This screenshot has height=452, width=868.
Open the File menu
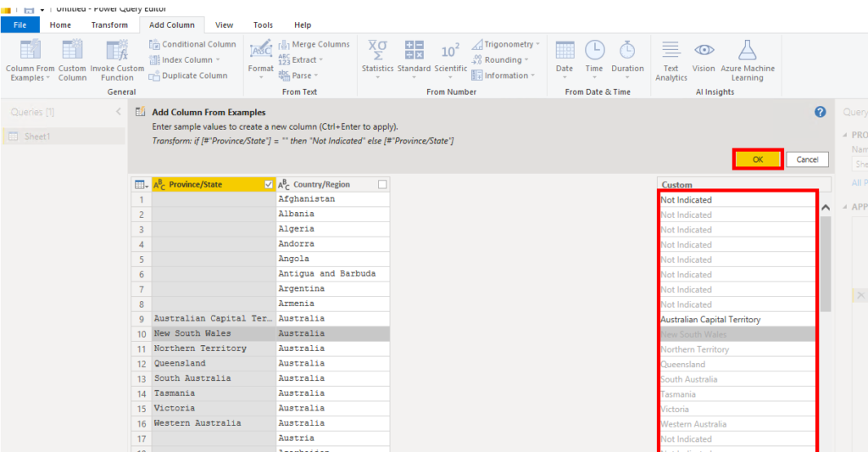[x=20, y=25]
